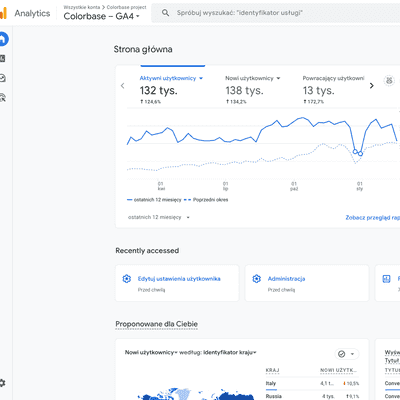Open ostatnich 12 miesięcy date range dropdown
The image size is (400, 400).
(x=159, y=217)
